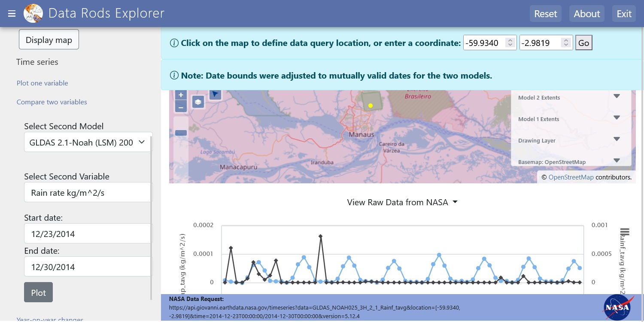Click the Go button

(x=583, y=43)
